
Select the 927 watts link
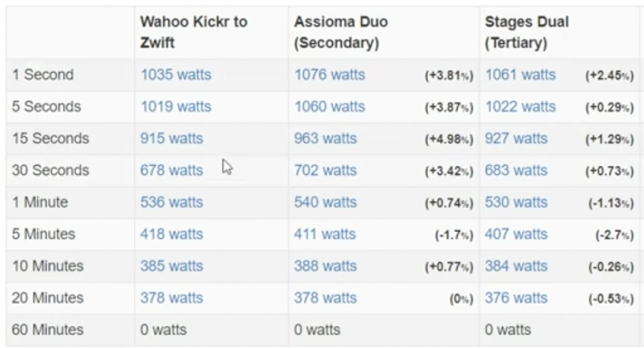(x=516, y=139)
